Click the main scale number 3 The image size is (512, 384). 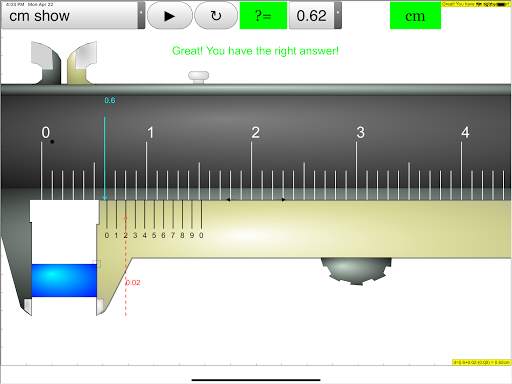click(x=361, y=133)
